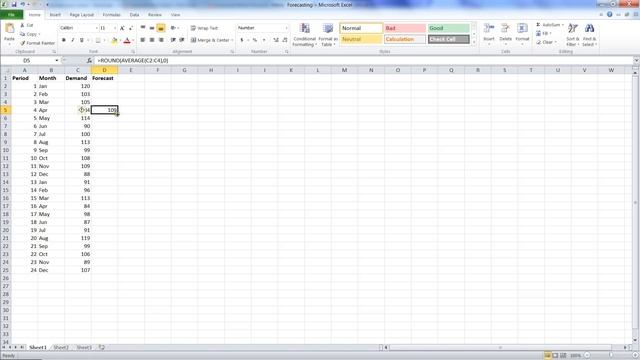Toggle Middle Align
Image resolution: width=640 pixels, height=360 pixels.
tap(152, 28)
